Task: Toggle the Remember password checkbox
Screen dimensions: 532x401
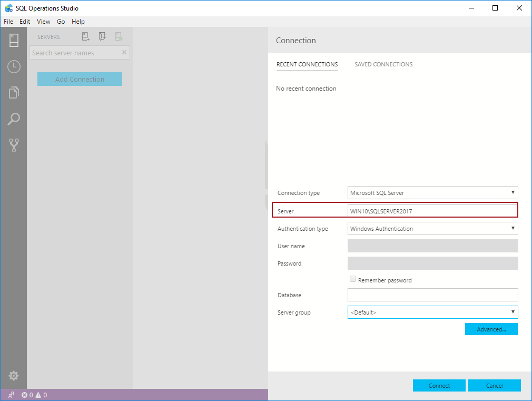Action: coord(353,279)
